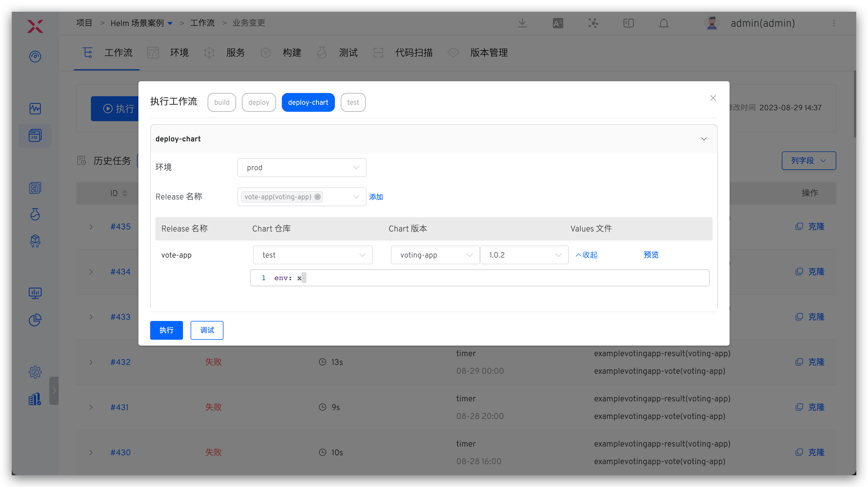Click the notification bell icon
This screenshot has width=868, height=487.
(x=664, y=23)
